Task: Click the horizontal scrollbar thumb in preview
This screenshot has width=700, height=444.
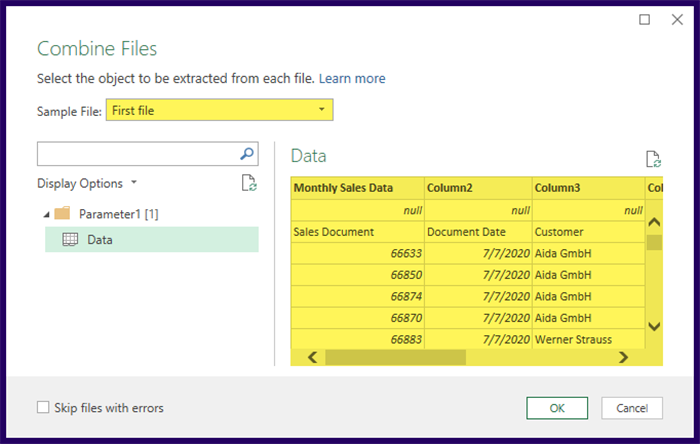Action: [395, 356]
